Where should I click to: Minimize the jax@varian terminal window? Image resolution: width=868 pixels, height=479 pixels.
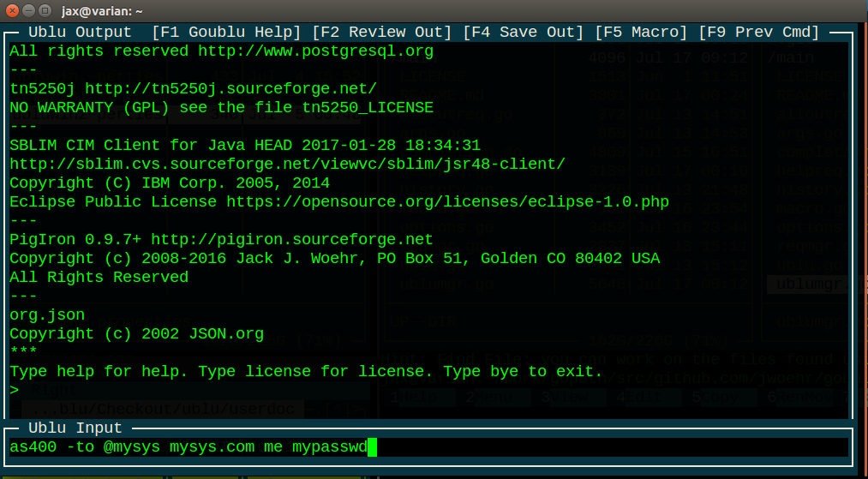29,9
